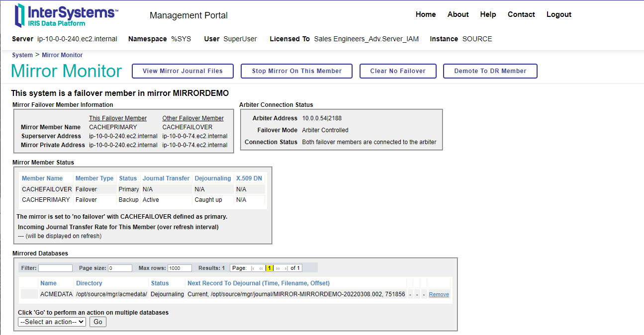Viewport: 644px width, 335px height.
Task: Go to next page of results
Action: (278, 268)
